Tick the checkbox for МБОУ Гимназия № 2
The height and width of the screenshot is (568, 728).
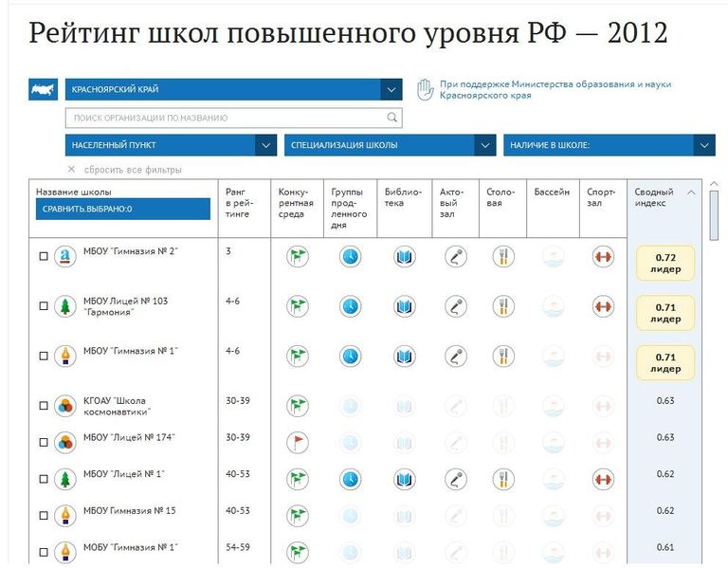coord(44,256)
